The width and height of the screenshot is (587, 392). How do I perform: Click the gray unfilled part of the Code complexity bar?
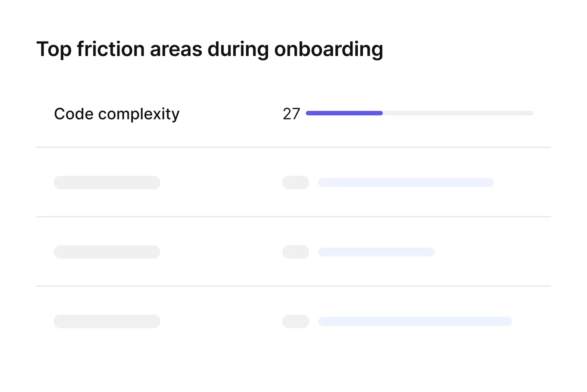(x=457, y=113)
